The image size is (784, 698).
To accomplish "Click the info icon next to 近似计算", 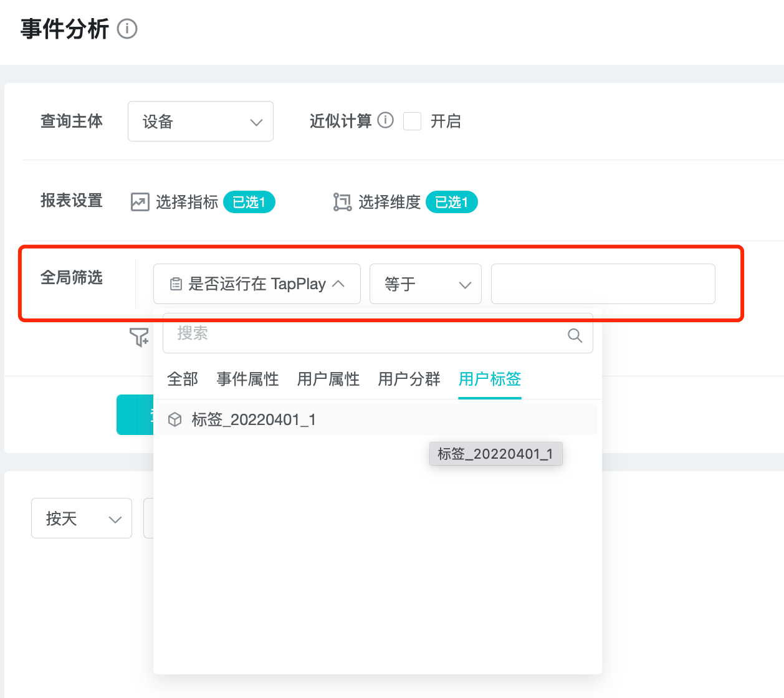I will click(x=386, y=121).
